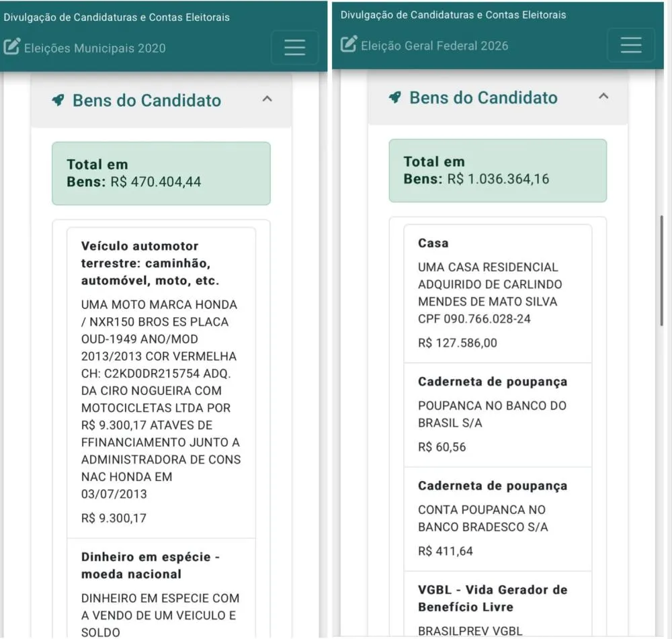Viewport: 672px width, 639px height.
Task: Click rocket icon in right Bens do Candidato
Action: point(394,97)
